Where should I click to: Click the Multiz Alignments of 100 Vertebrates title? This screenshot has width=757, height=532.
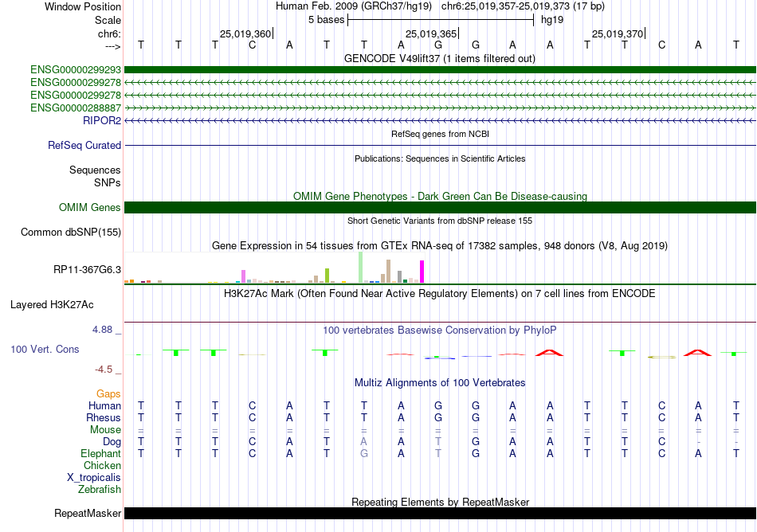coord(440,383)
